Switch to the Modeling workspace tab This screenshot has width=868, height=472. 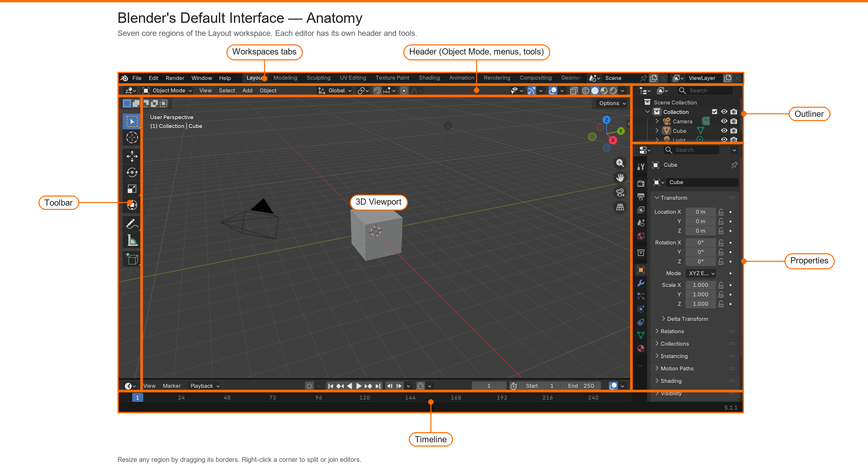pos(285,78)
